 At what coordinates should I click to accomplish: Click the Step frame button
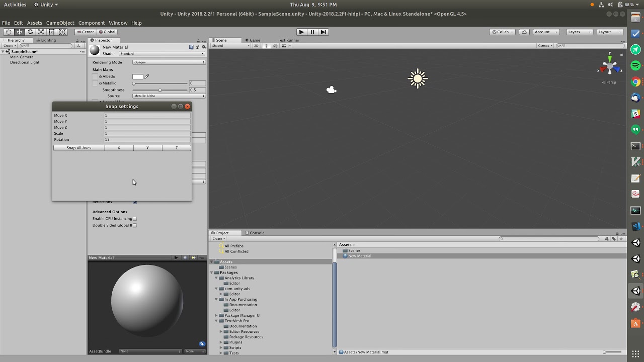point(323,32)
